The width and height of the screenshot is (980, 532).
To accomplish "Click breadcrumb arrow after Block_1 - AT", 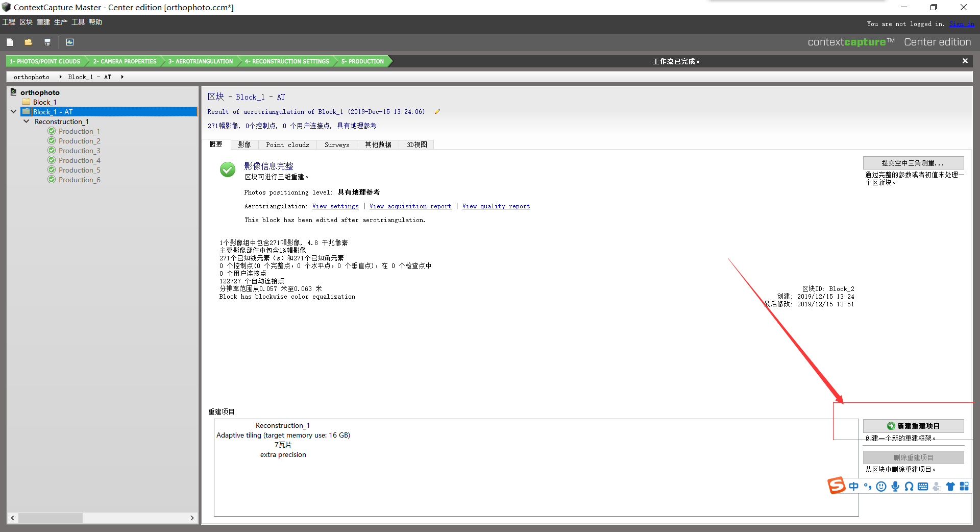I will point(122,77).
